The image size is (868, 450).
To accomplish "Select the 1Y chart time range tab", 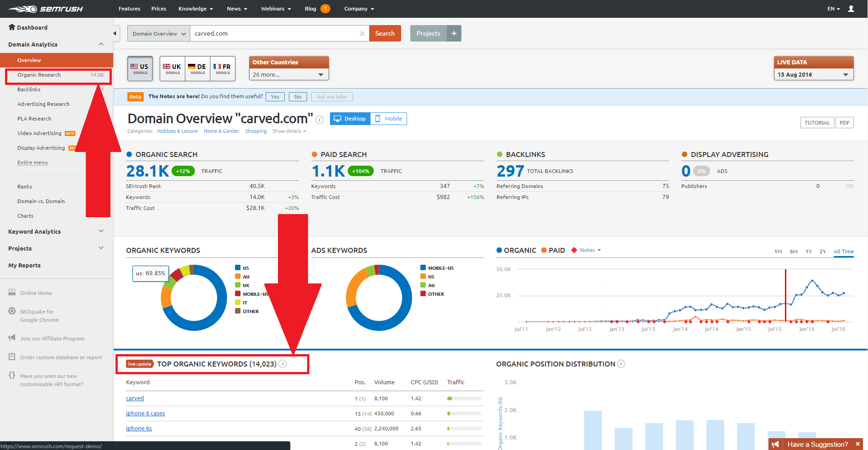I will click(x=808, y=251).
